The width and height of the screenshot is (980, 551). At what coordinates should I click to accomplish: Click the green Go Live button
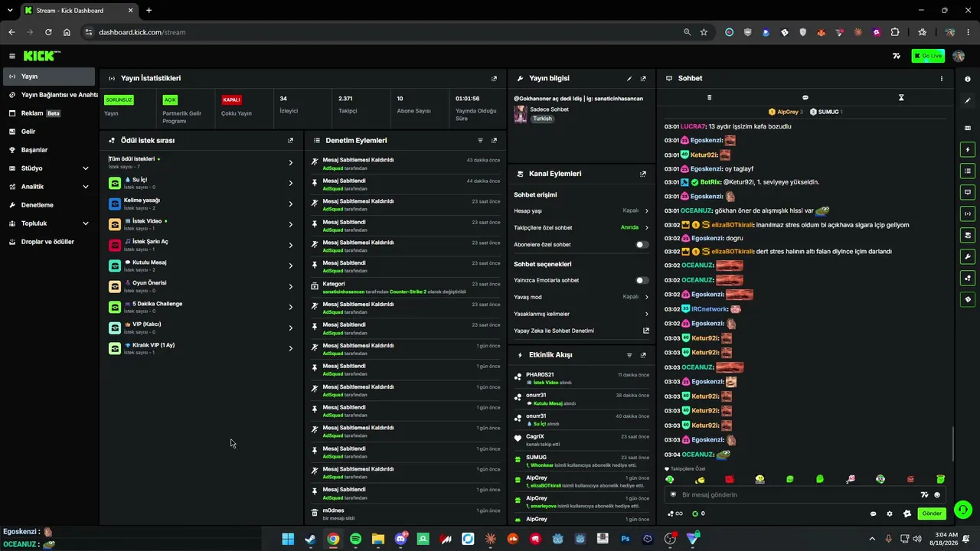(928, 56)
